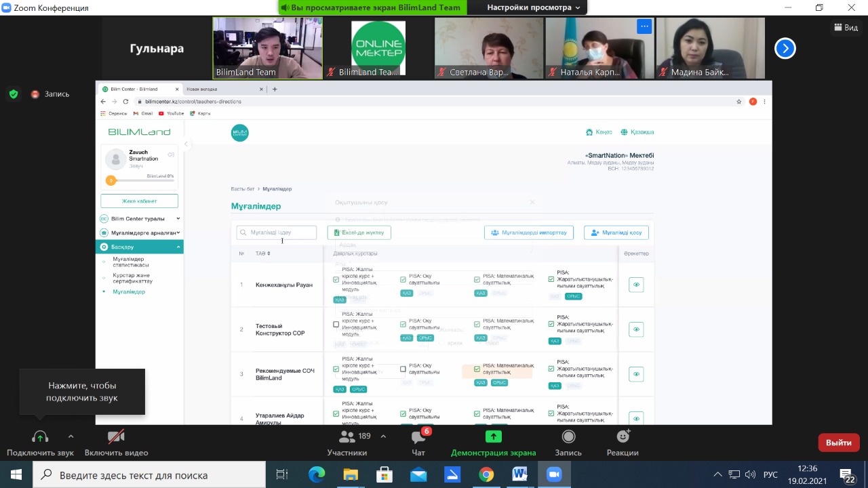Check Рекомендуемые СОЧ PISA Оқу сауаттылығы checkbox
The image size is (868, 488).
(x=403, y=369)
